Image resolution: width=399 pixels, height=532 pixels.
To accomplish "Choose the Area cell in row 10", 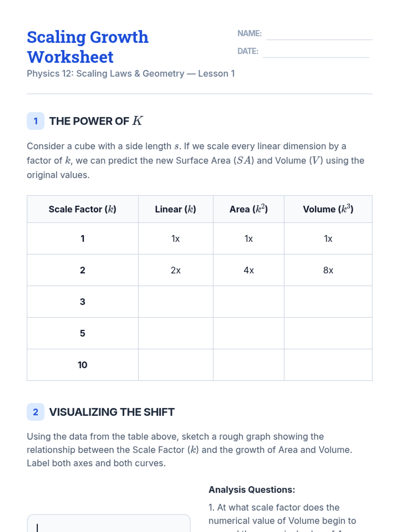I will tap(248, 365).
